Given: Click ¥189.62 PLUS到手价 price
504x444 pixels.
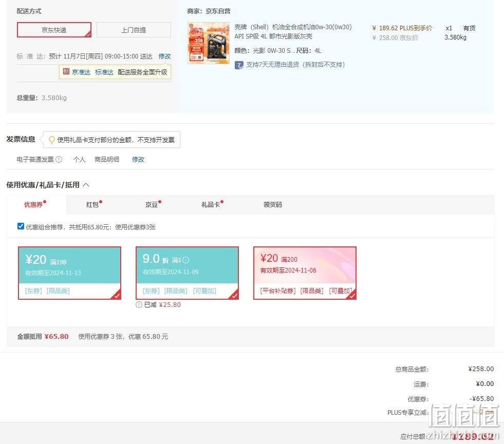Looking at the screenshot, I should pos(402,28).
